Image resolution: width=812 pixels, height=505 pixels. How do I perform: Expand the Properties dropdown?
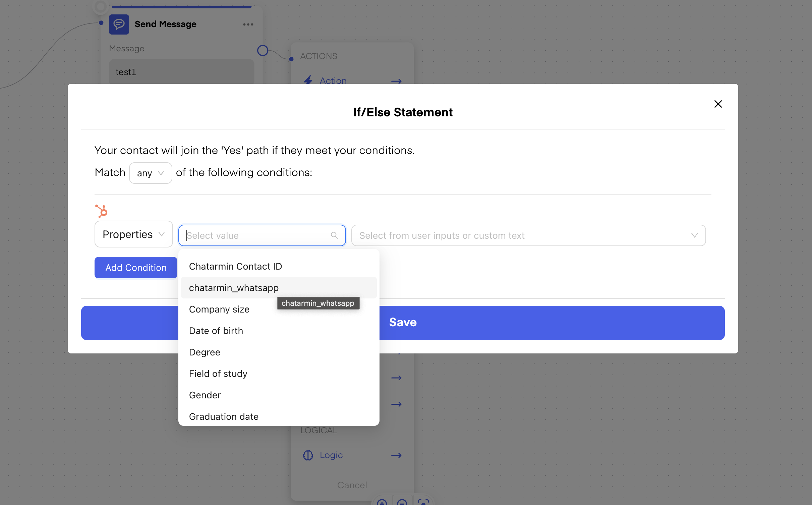coord(133,234)
